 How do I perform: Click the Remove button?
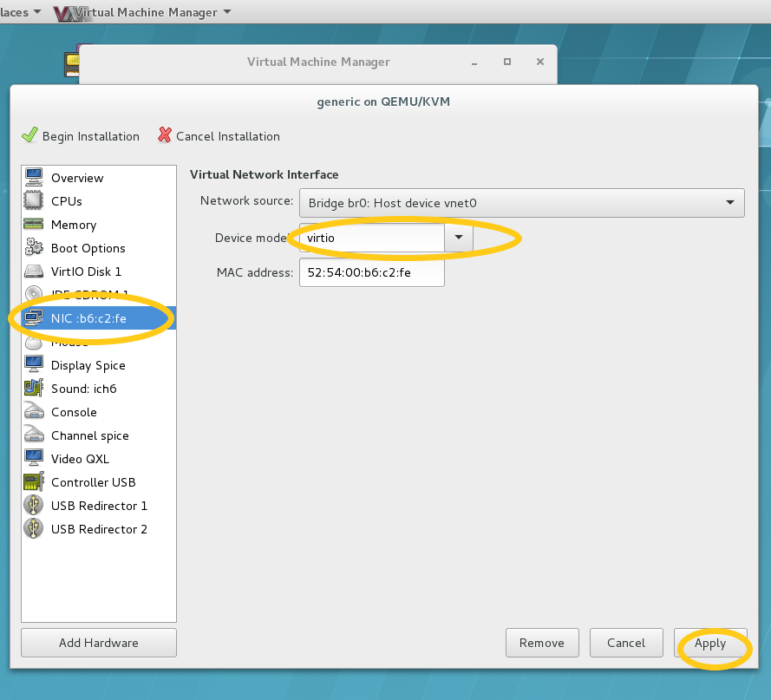click(x=542, y=643)
